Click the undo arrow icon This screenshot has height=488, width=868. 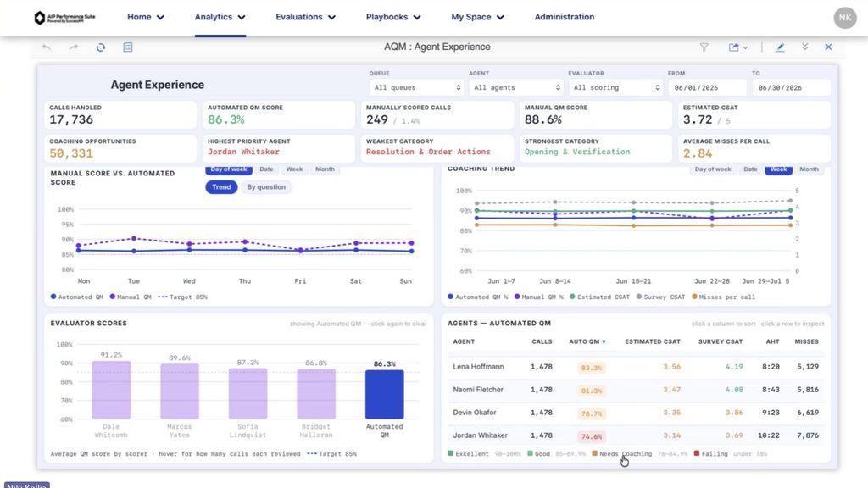click(x=46, y=47)
